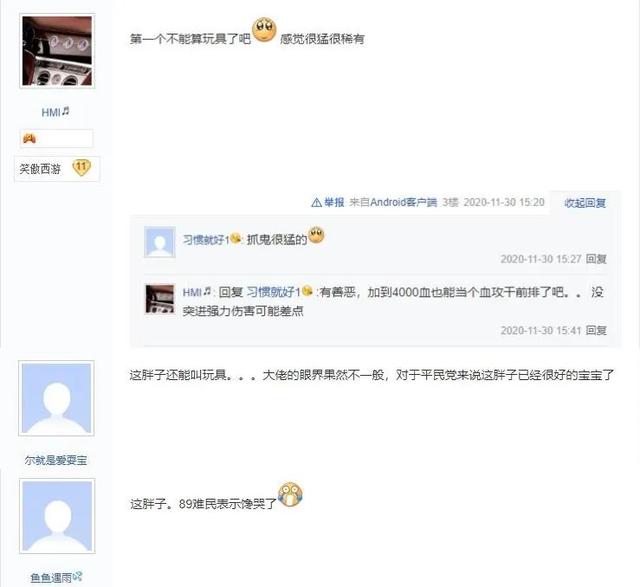Click the 举报 report link
640x587 pixels.
pos(334,202)
